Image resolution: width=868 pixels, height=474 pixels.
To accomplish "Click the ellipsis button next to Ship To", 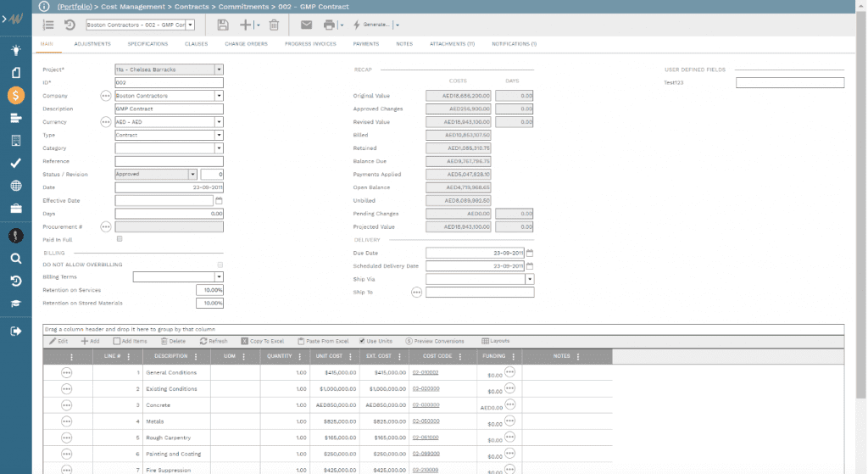I will pyautogui.click(x=417, y=293).
